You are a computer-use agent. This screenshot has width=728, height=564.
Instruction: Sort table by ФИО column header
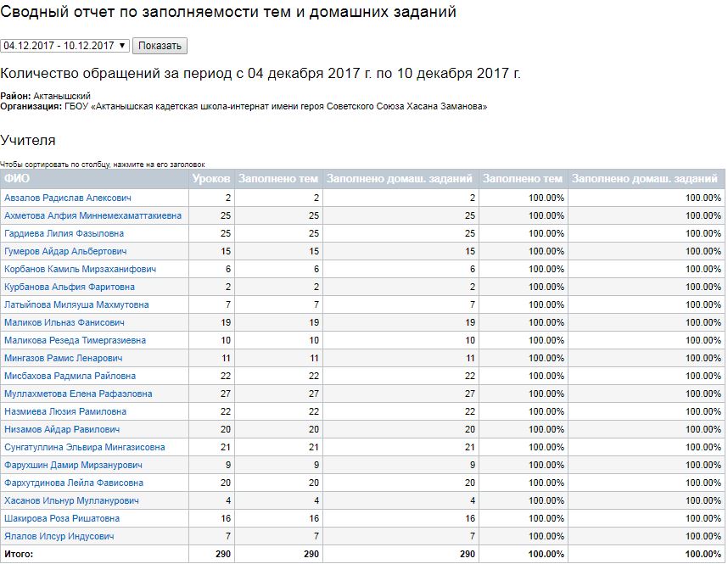(x=17, y=179)
